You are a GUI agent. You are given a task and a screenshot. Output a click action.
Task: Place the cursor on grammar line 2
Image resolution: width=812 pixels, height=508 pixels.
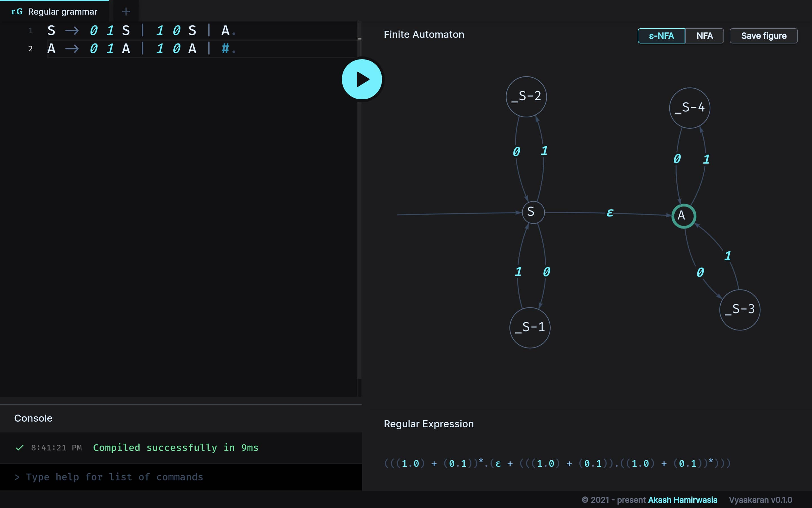point(202,49)
